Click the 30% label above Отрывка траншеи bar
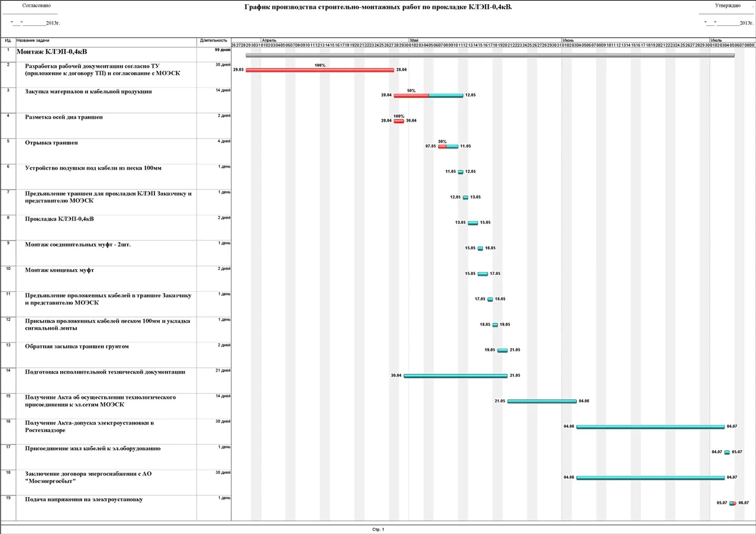 442,141
